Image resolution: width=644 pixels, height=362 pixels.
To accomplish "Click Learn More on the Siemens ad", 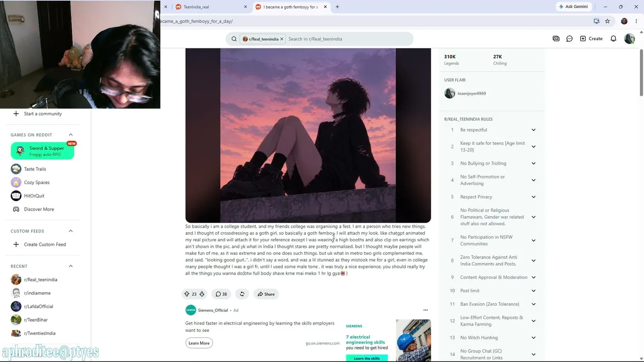I will tap(199, 343).
